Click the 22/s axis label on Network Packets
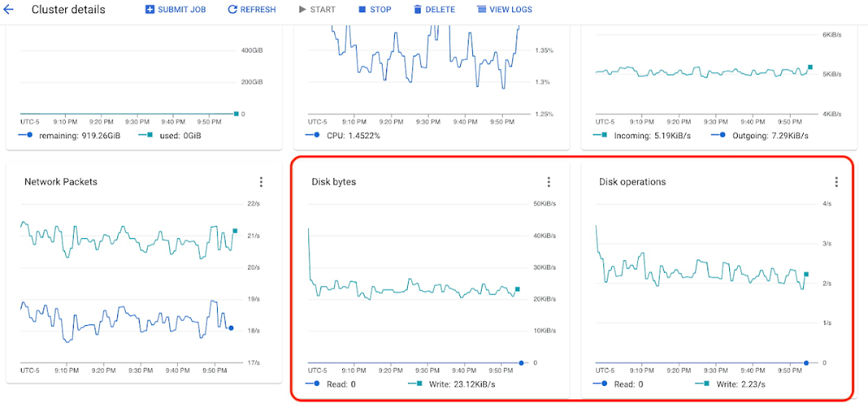 click(x=253, y=204)
